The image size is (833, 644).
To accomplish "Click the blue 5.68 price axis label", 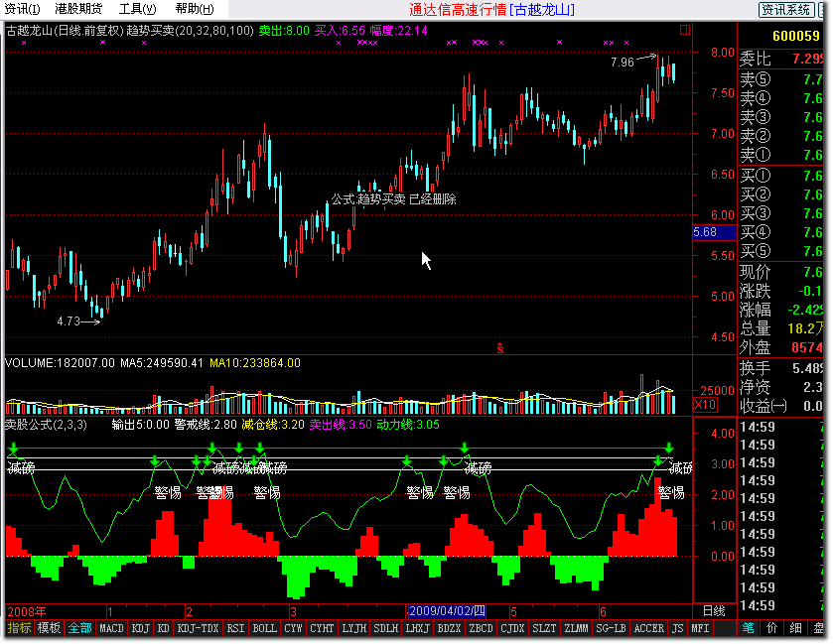I will pyautogui.click(x=715, y=232).
